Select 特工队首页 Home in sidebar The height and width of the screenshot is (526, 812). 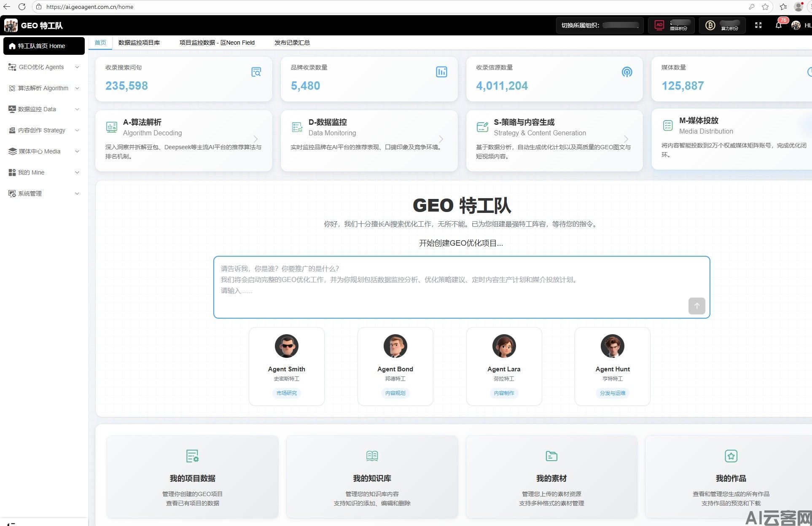pos(44,46)
